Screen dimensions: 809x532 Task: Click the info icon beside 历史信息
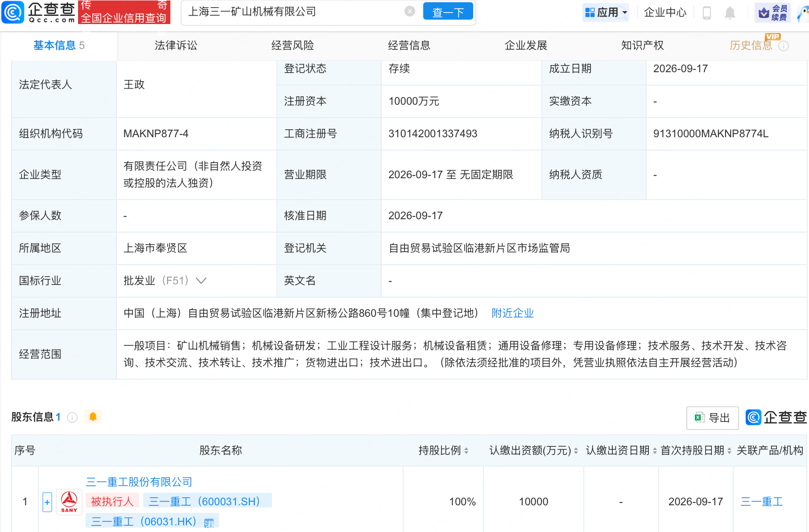coord(784,46)
